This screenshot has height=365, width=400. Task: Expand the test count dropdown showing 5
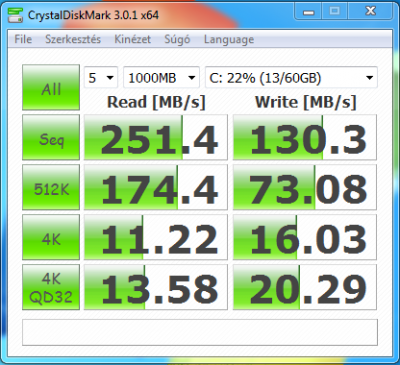tap(101, 78)
